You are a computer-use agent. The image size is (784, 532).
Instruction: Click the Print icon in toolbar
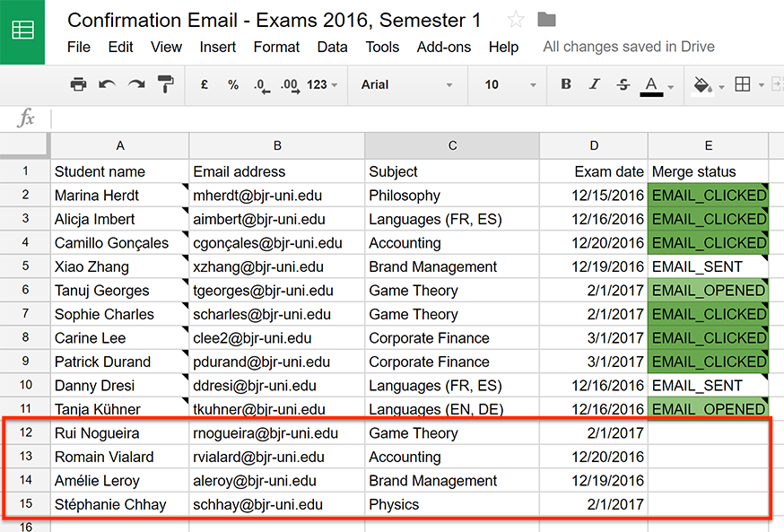click(78, 84)
